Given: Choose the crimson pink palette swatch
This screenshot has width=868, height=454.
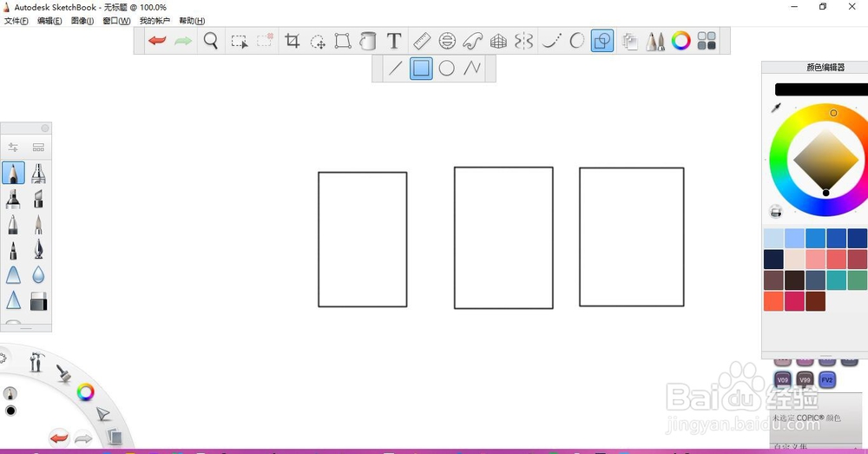Looking at the screenshot, I should pos(794,301).
